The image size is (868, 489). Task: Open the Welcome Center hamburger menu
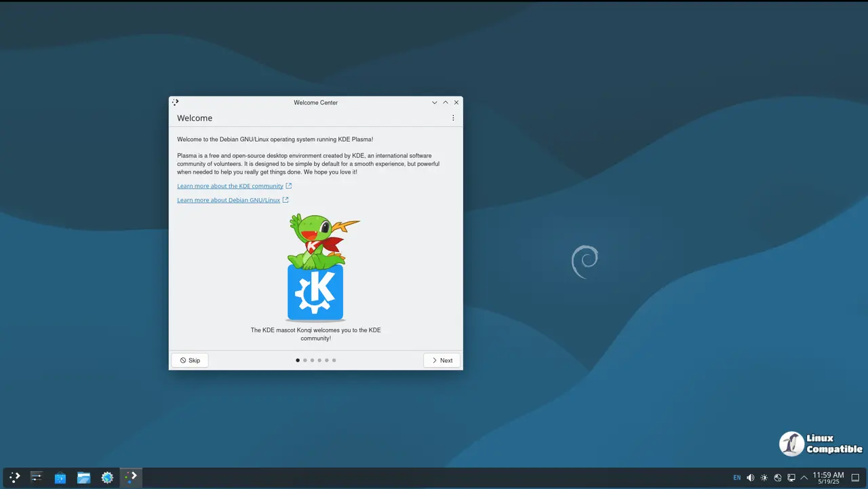click(453, 117)
